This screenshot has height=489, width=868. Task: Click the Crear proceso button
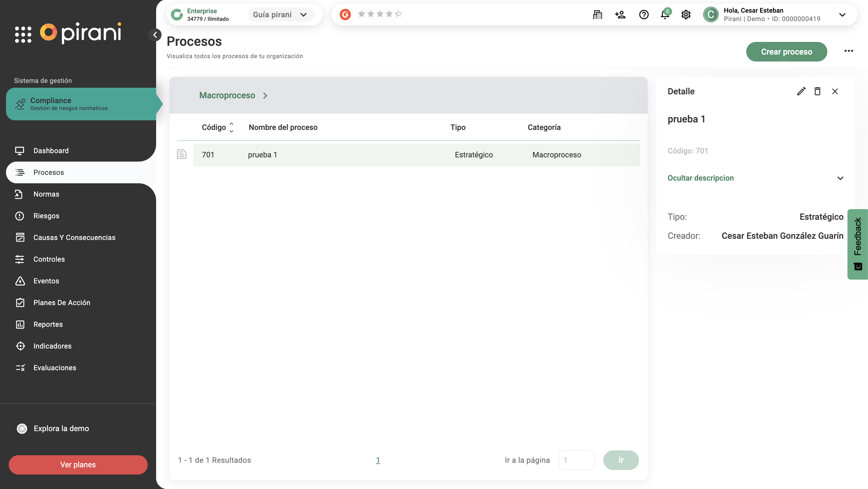click(786, 52)
